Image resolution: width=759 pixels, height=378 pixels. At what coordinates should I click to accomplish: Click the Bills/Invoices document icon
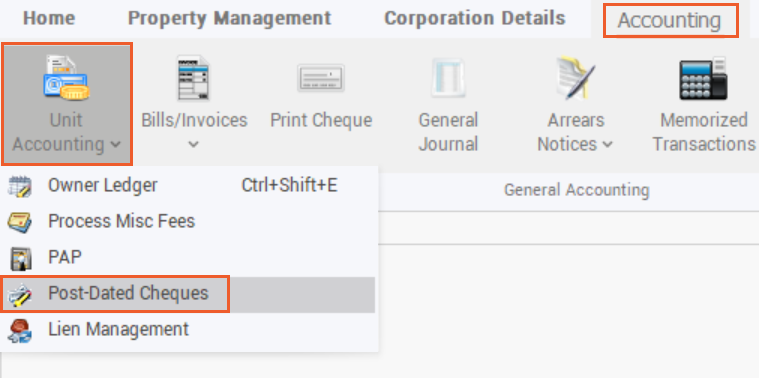click(x=194, y=78)
